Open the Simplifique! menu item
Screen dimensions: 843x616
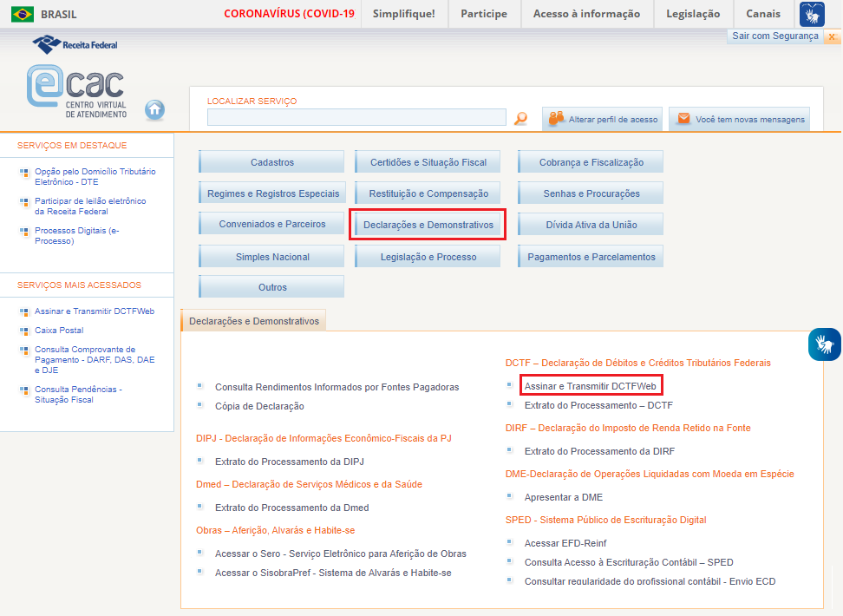[404, 14]
